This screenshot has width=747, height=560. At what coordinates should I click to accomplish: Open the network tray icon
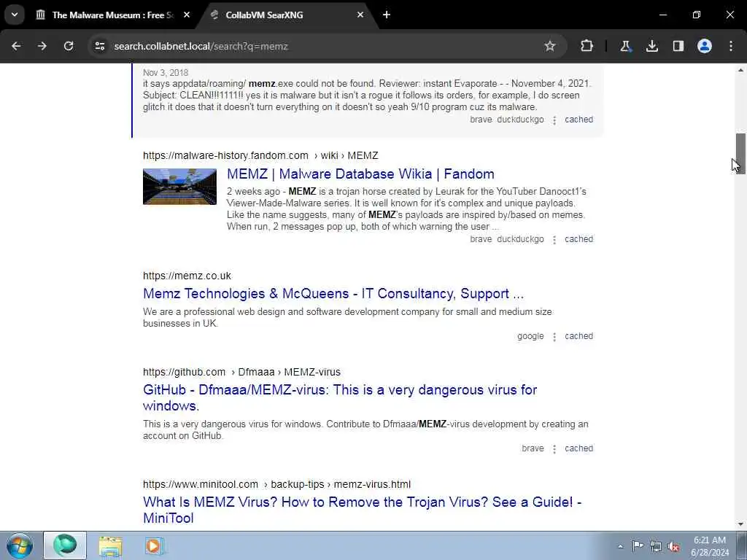[656, 547]
